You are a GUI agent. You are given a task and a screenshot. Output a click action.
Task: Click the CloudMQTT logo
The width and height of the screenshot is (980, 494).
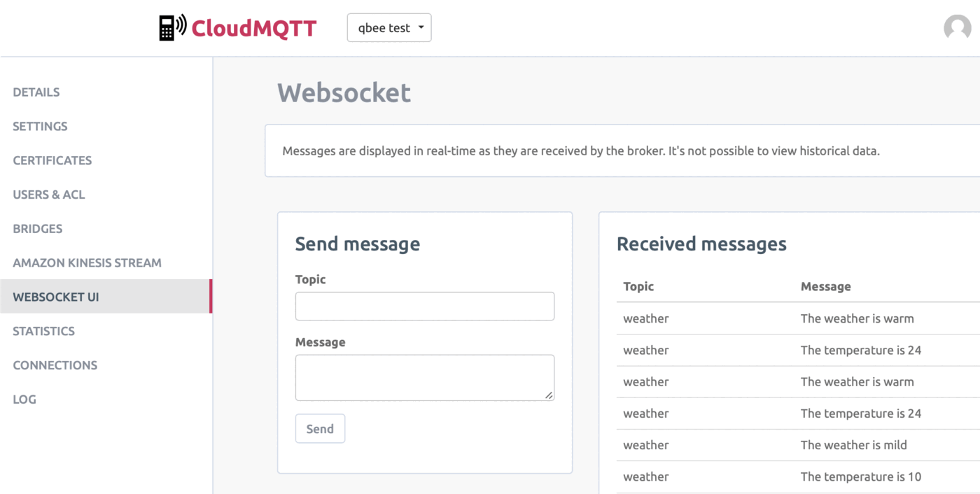tap(238, 28)
